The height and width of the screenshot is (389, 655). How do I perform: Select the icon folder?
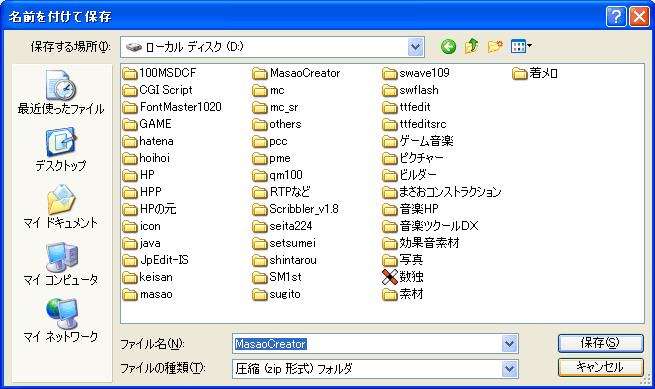142,226
